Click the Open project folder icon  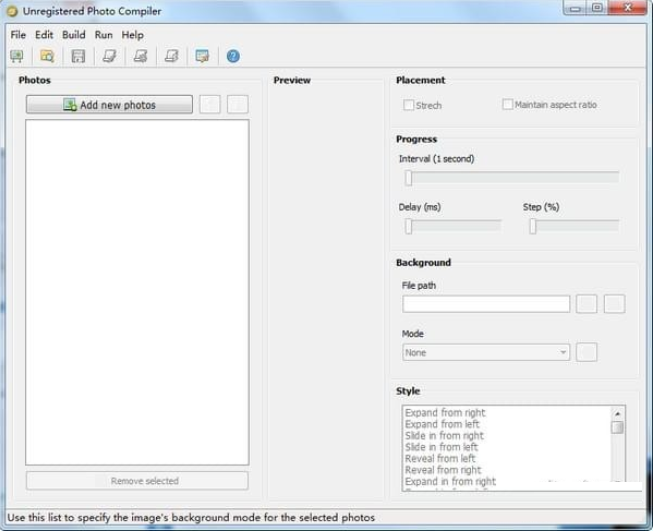click(47, 56)
